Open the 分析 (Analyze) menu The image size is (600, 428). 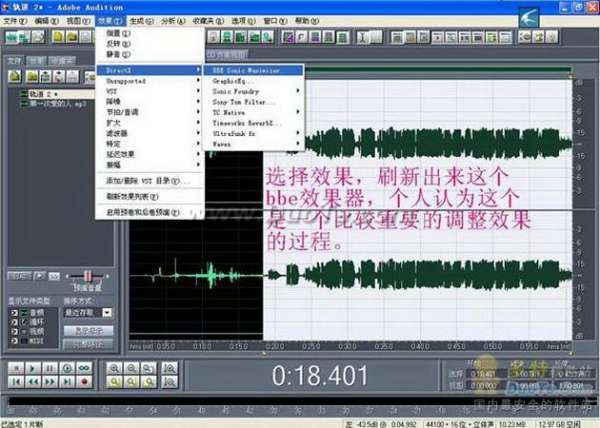[x=173, y=21]
